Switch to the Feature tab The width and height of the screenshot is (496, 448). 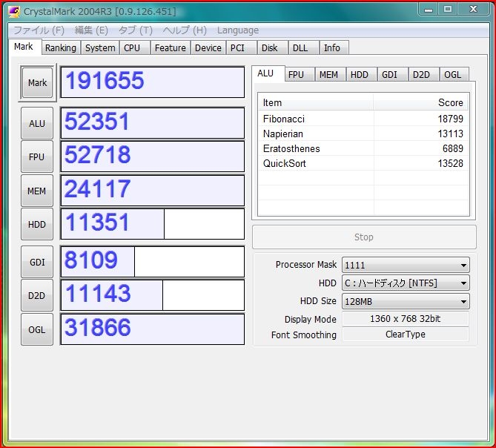coord(171,47)
